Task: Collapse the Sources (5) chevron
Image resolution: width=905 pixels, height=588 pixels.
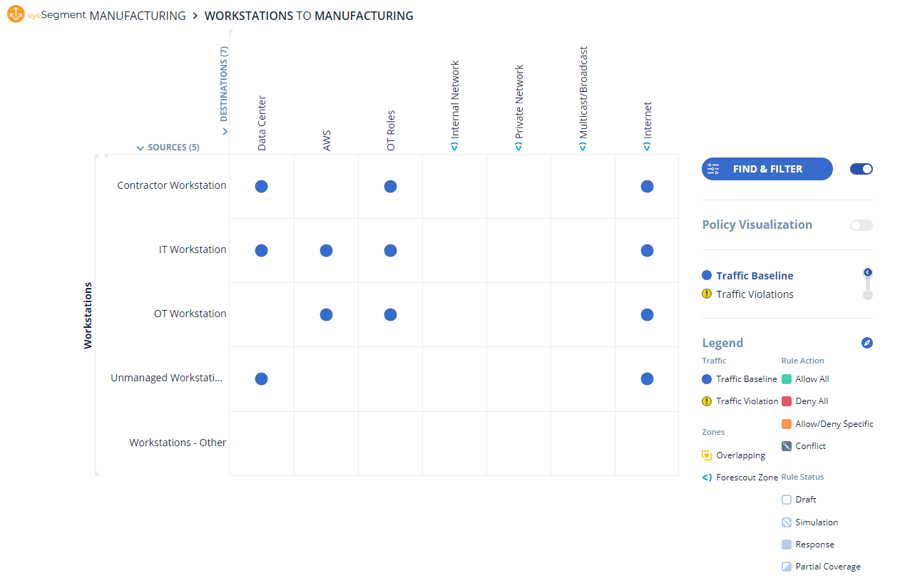Action: 140,148
